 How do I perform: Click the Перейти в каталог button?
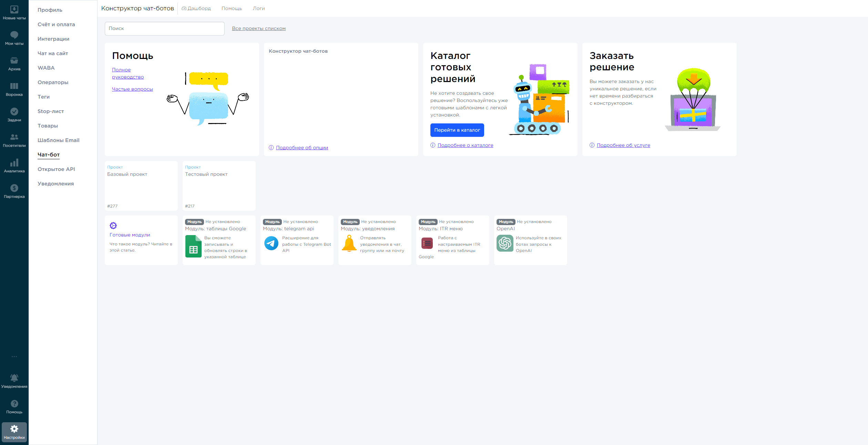[457, 130]
